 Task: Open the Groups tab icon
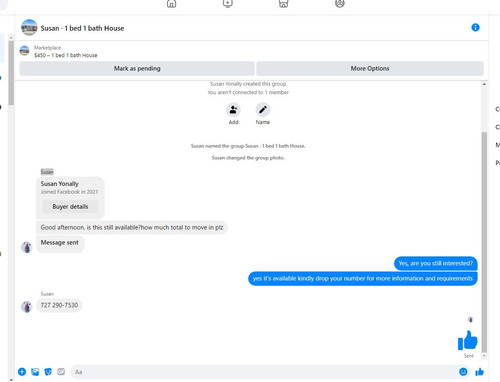(x=340, y=3)
